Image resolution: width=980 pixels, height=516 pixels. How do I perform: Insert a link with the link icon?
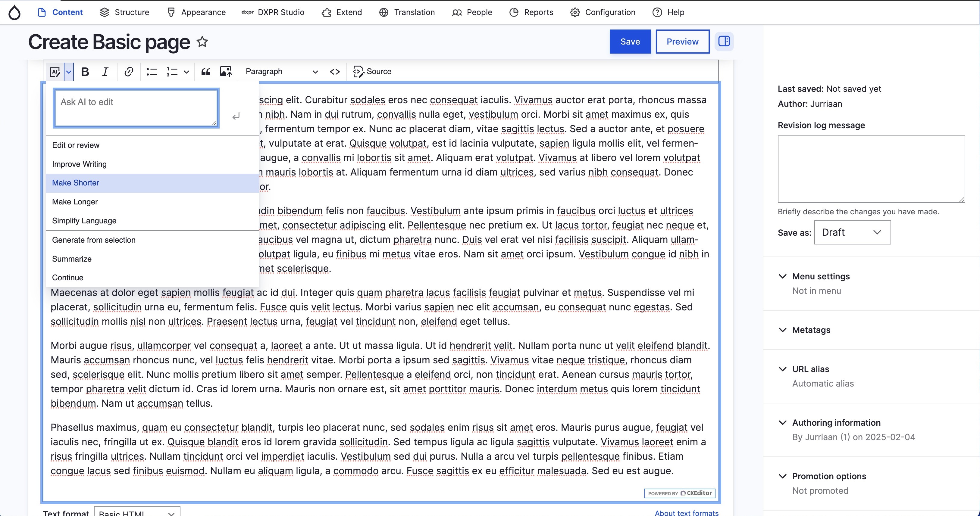(x=129, y=71)
